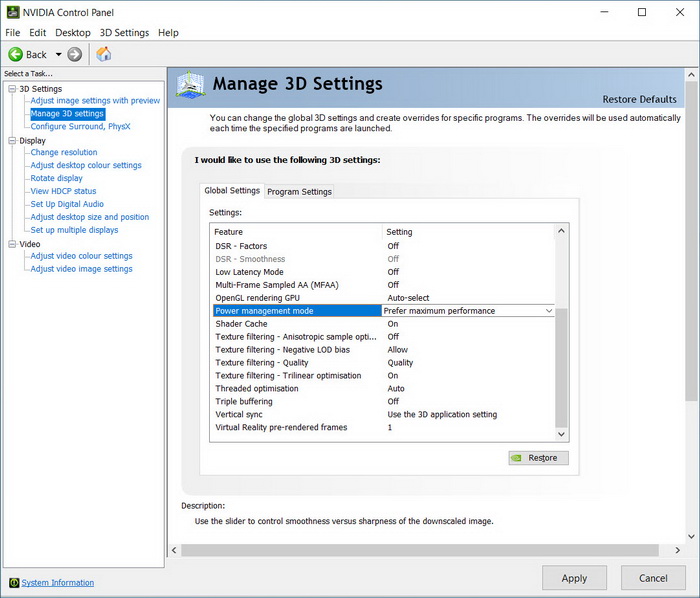Click the Manage 3D Settings header icon

[190, 84]
